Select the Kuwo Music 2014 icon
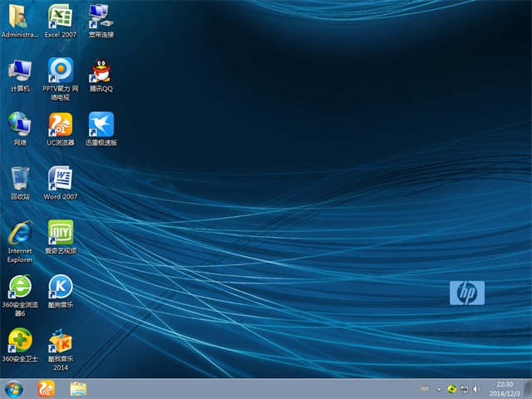The image size is (532, 399). coord(60,341)
